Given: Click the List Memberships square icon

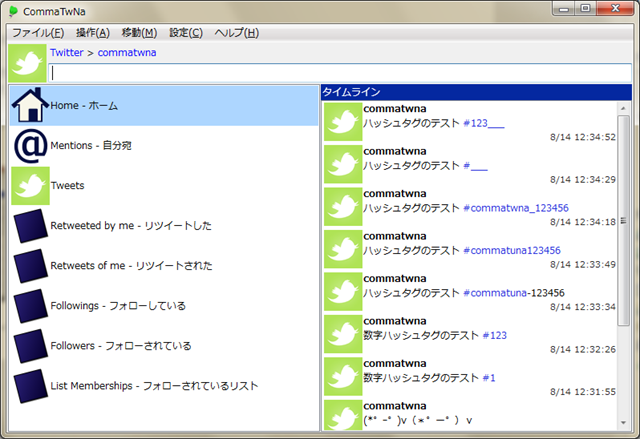Looking at the screenshot, I should [31, 386].
